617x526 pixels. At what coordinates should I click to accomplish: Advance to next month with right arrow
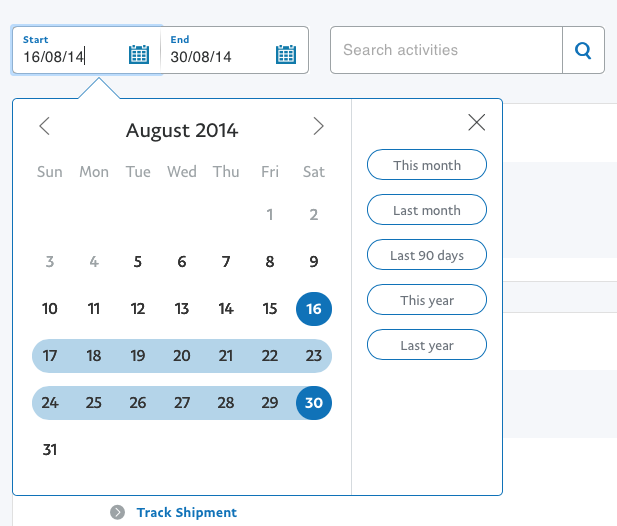(x=318, y=126)
